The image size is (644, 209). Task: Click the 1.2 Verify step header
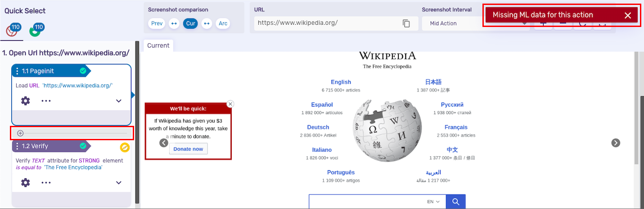(51, 146)
